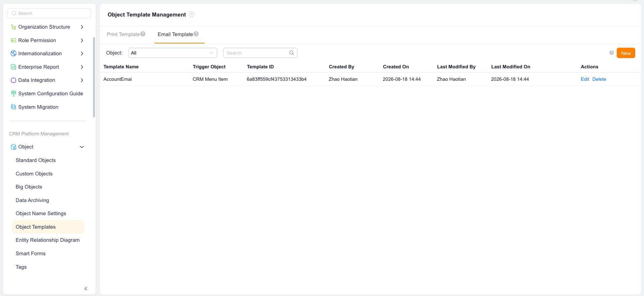
Task: Click the Role Permission icon
Action: click(13, 40)
